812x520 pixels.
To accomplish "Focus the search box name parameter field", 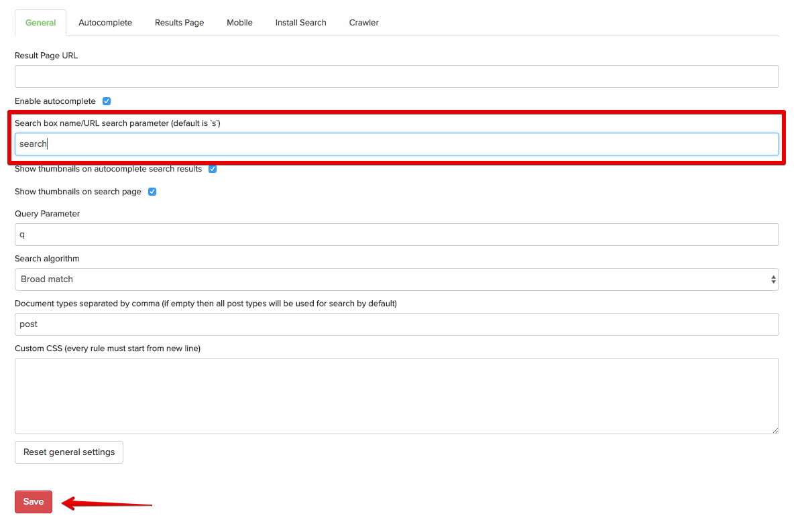I will [x=397, y=144].
